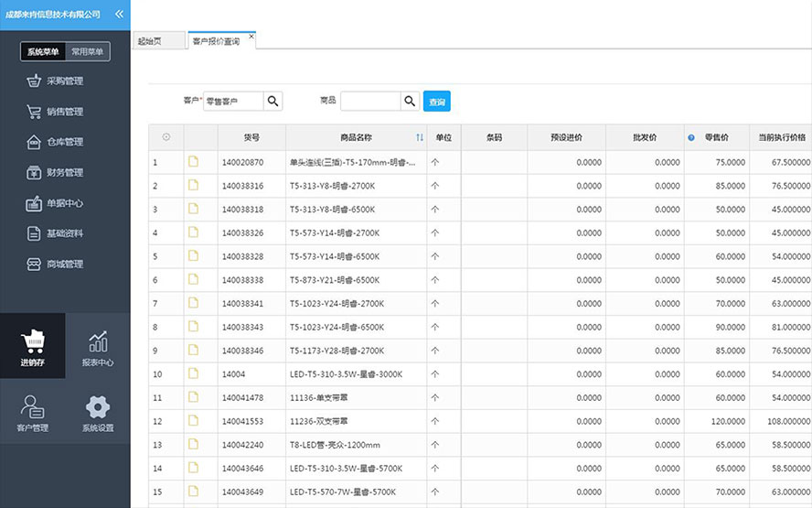Open the 报表中心 reports module
The width and height of the screenshot is (812, 508).
coord(98,347)
